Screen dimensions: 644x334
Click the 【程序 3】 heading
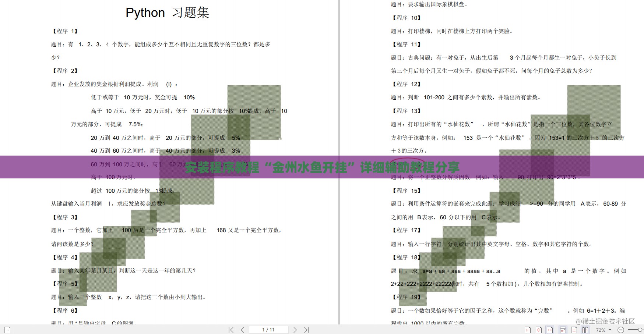(x=65, y=217)
